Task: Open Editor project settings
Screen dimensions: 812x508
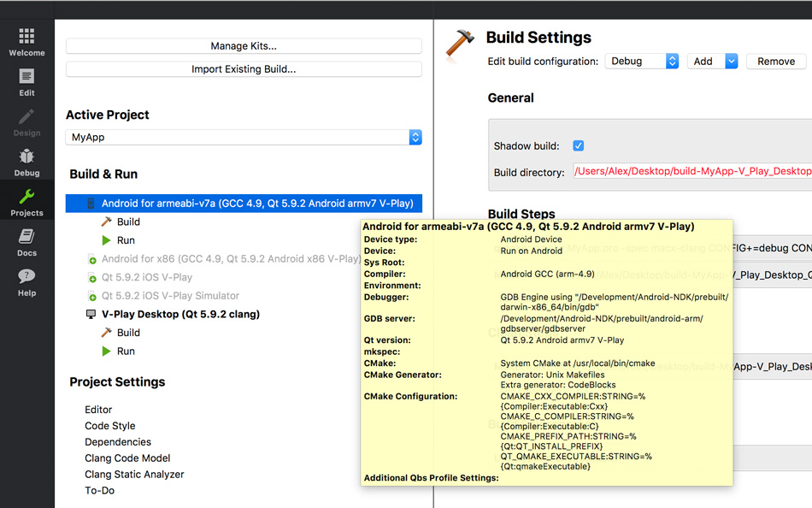Action: [x=98, y=410]
